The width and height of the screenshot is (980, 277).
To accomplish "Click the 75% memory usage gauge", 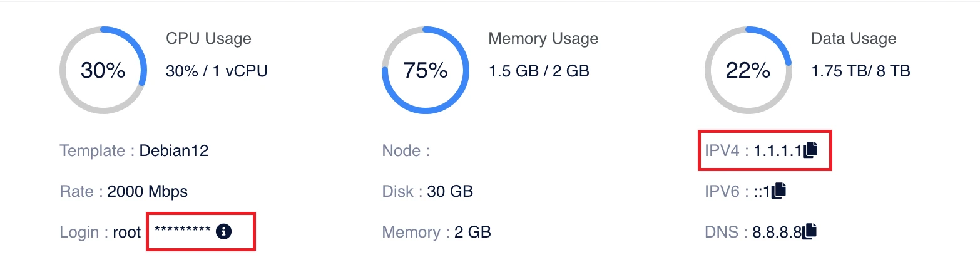I will 426,70.
